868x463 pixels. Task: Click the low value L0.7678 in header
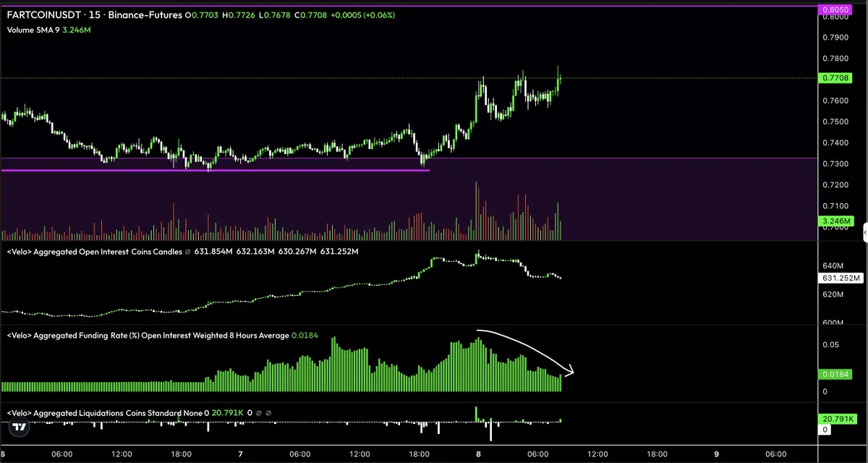click(x=275, y=14)
